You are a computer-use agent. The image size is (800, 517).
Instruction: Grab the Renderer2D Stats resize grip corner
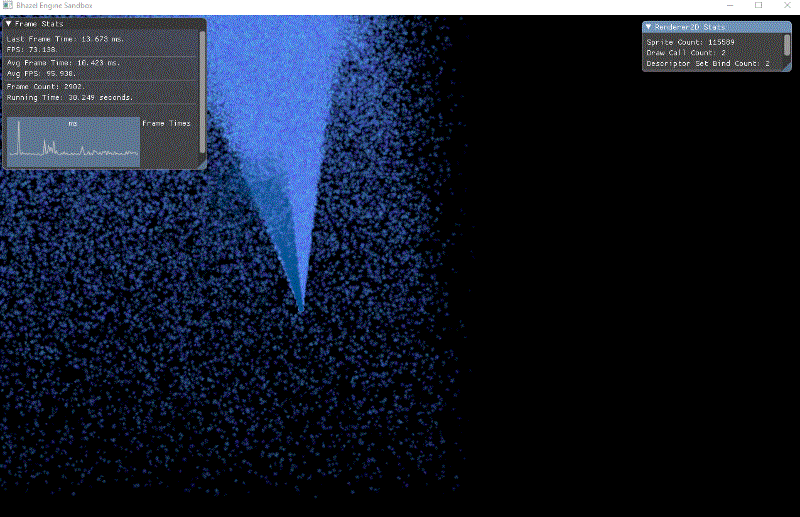pos(787,67)
